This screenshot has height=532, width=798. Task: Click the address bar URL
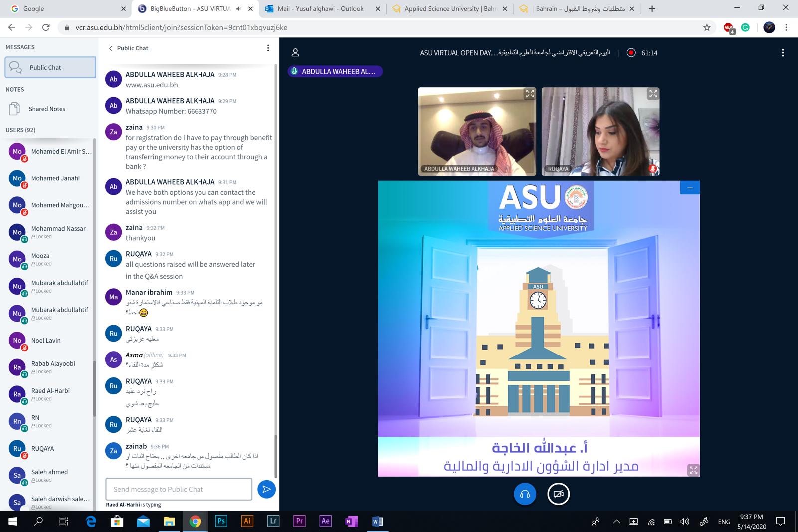[x=182, y=28]
